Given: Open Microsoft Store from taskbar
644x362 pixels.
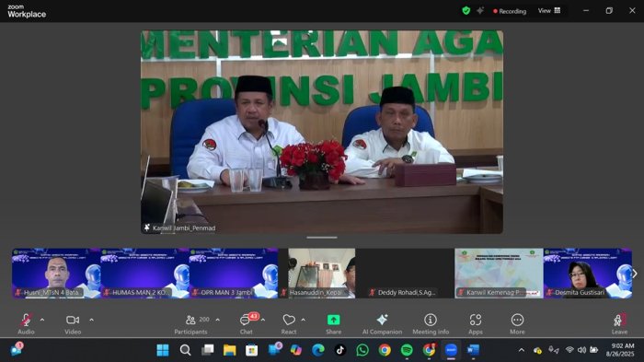Looking at the screenshot, I should (251, 350).
